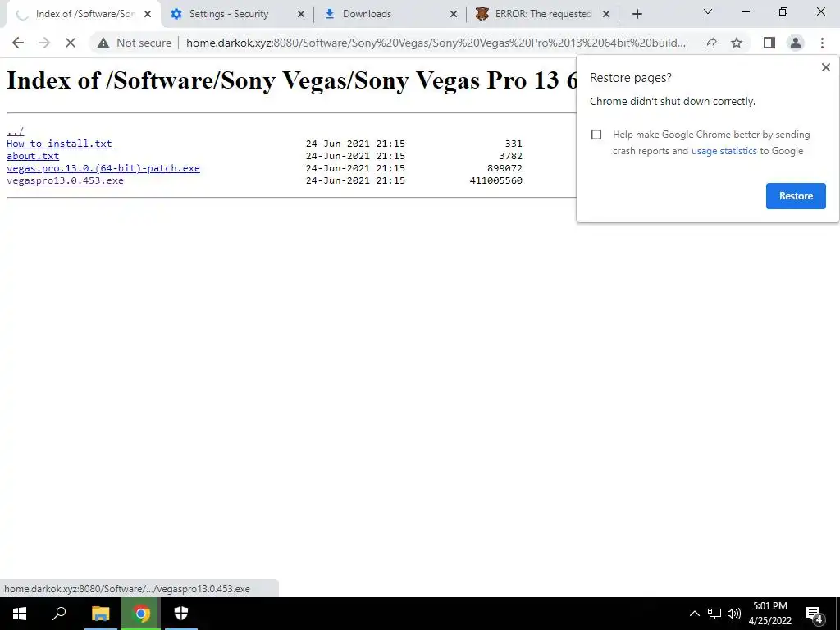Screen dimensions: 840x630
Task: Stop loading the page with the X button
Action: click(x=71, y=43)
